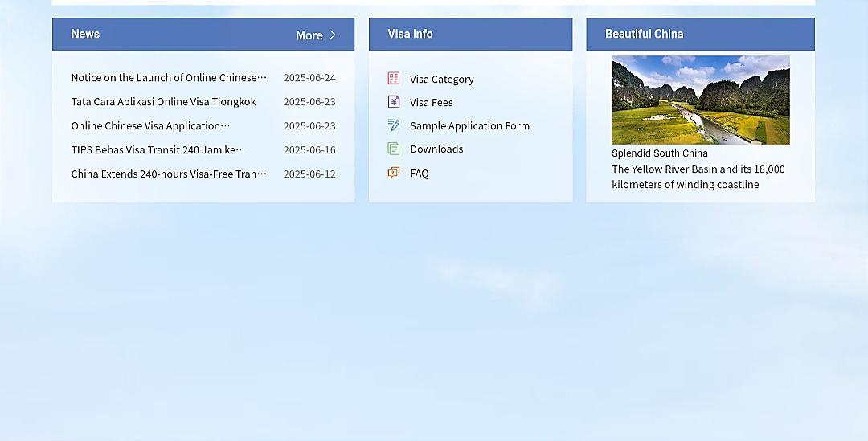The image size is (868, 441).
Task: Open Sample Application Form link
Action: click(x=469, y=125)
